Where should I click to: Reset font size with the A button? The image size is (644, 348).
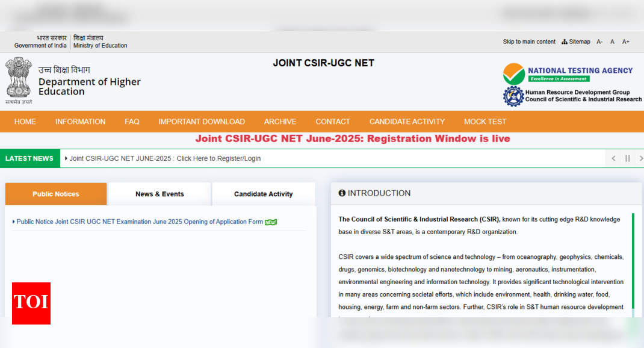(612, 42)
